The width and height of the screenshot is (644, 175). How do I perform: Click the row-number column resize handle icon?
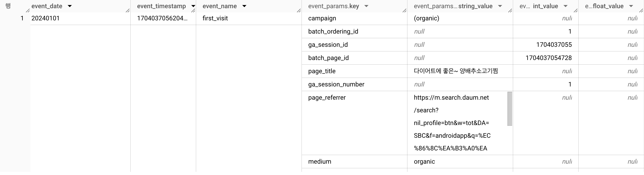click(28, 11)
